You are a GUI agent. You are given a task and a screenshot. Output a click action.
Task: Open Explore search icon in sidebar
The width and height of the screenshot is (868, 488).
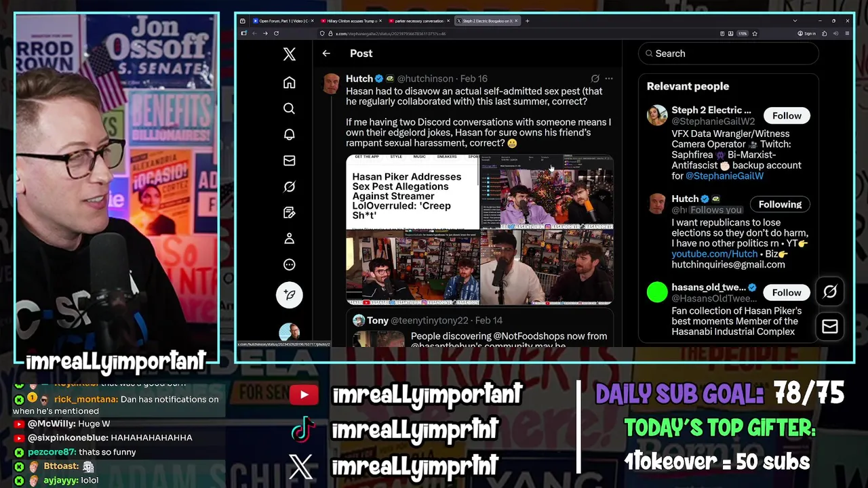coord(290,108)
